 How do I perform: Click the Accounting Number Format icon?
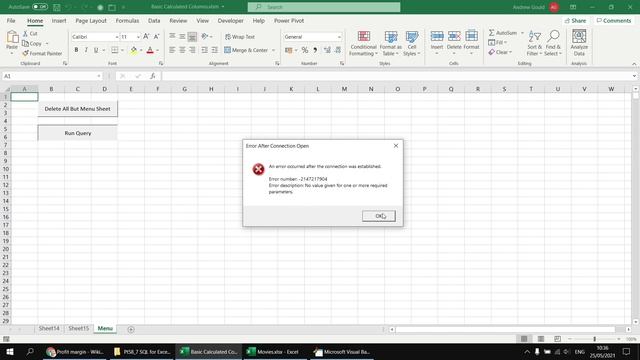pos(289,50)
